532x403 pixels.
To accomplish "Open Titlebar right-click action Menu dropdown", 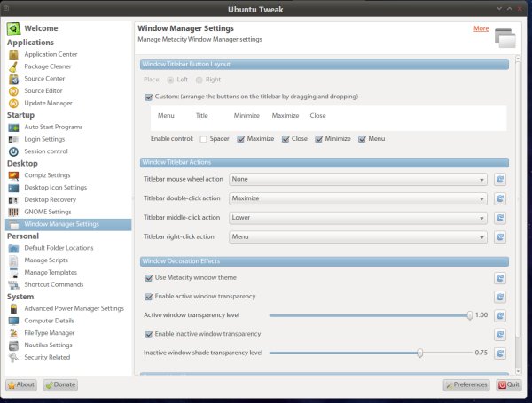I will (358, 237).
